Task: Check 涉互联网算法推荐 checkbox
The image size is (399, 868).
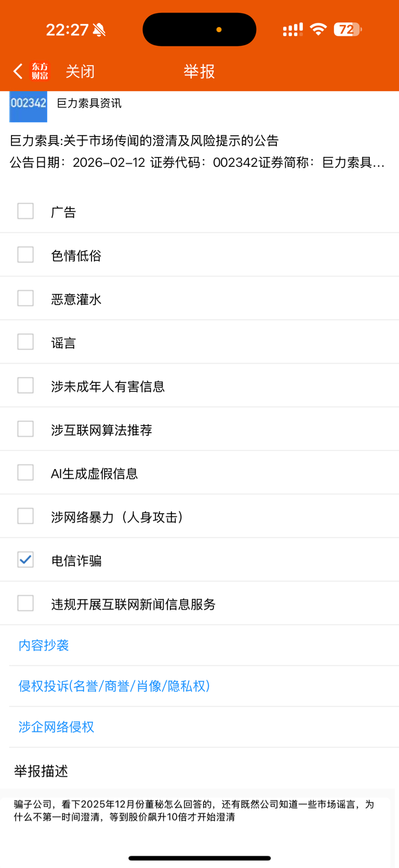Action: coord(25,430)
